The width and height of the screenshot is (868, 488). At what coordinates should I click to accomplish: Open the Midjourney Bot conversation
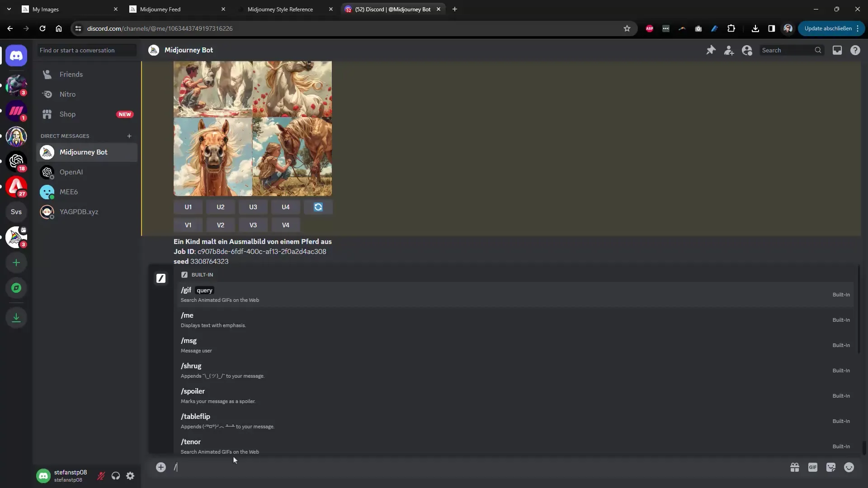84,152
